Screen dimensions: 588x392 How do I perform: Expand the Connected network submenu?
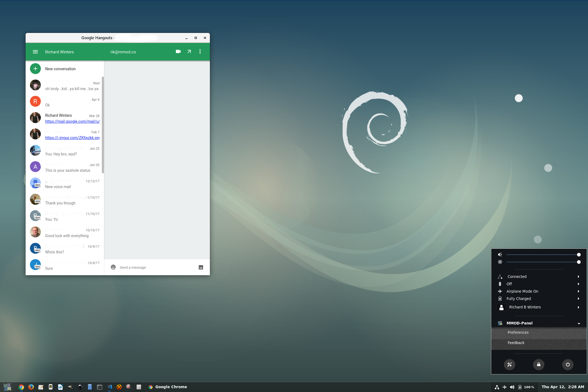(x=539, y=277)
